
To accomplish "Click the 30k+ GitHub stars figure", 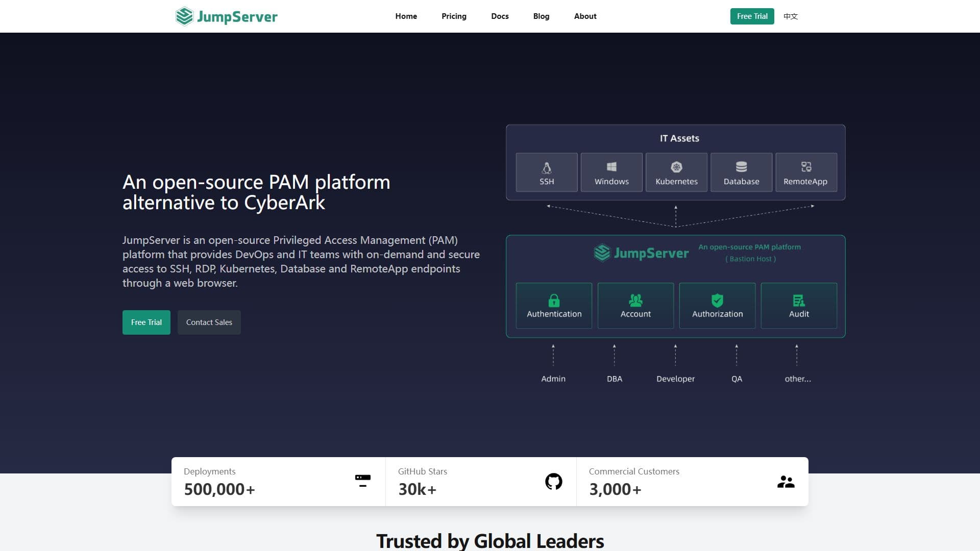I will point(418,489).
